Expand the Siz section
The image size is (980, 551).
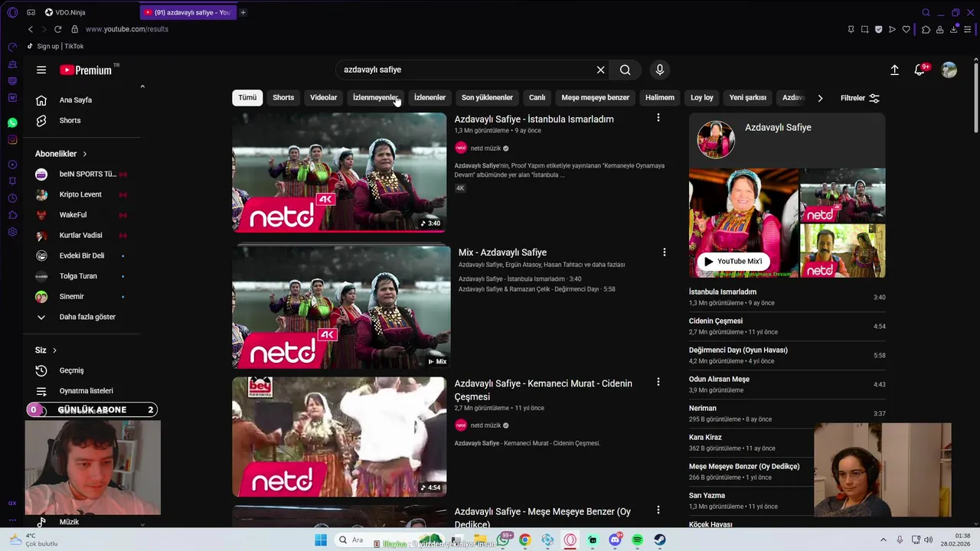pyautogui.click(x=46, y=350)
